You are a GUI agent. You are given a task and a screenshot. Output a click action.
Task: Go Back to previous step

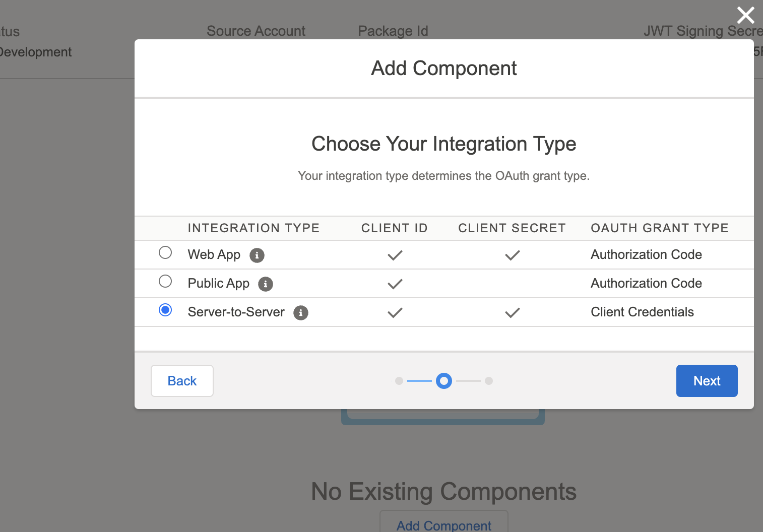coord(182,381)
